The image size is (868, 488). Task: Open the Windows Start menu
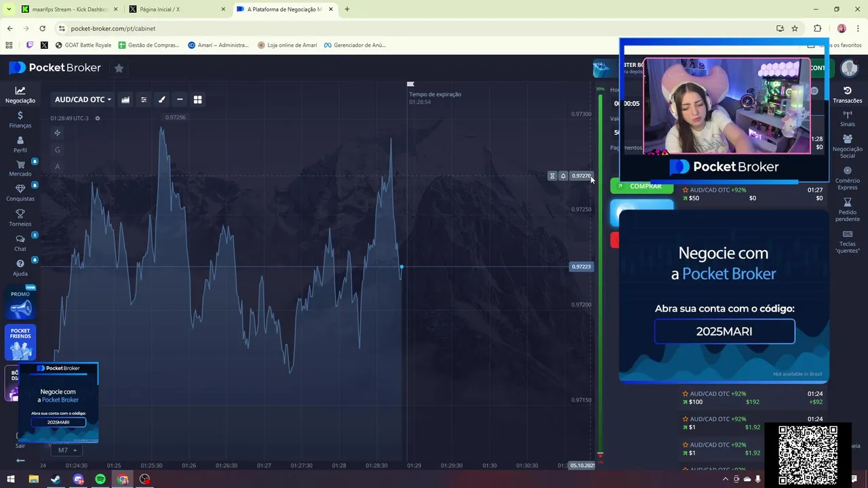[x=11, y=479]
